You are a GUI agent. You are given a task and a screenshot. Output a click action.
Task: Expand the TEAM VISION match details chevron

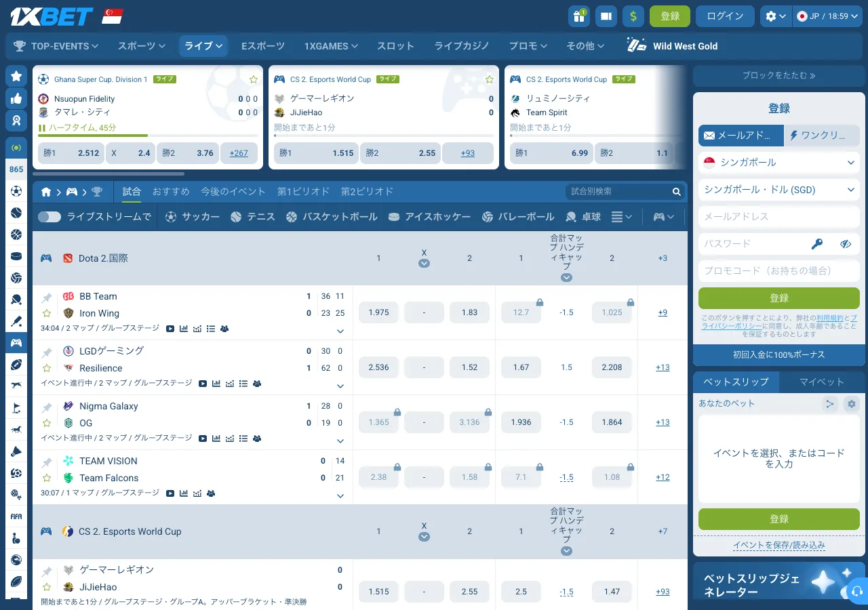point(340,496)
